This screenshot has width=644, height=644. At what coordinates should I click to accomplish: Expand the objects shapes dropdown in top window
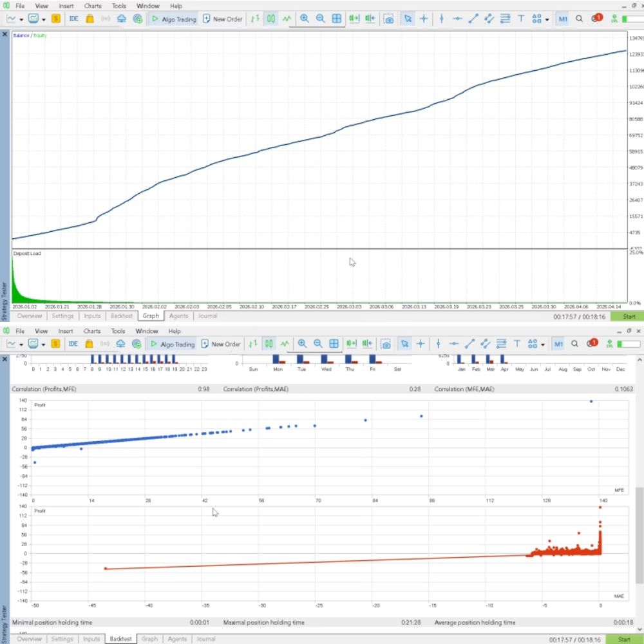(547, 20)
